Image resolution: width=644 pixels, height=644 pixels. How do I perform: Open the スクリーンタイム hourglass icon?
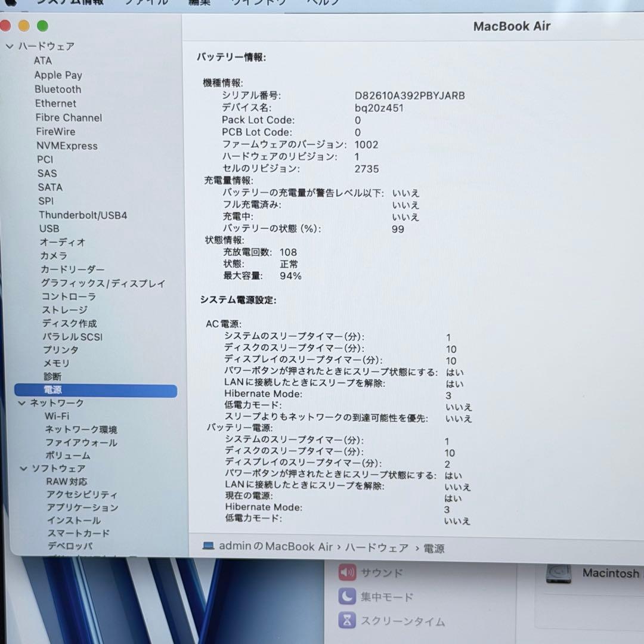click(347, 621)
